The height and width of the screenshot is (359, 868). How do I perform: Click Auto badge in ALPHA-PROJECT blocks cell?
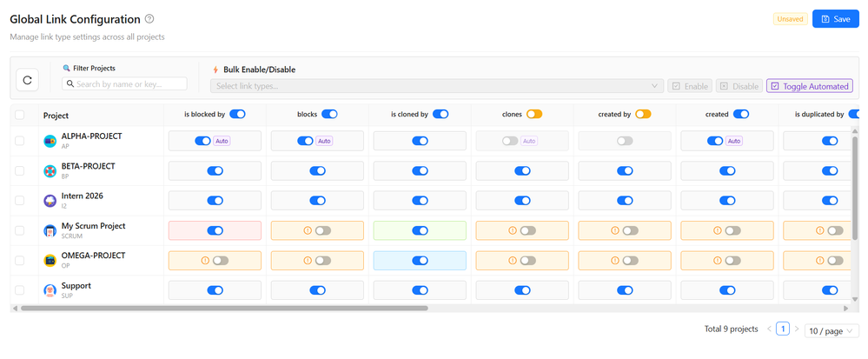[x=324, y=142]
